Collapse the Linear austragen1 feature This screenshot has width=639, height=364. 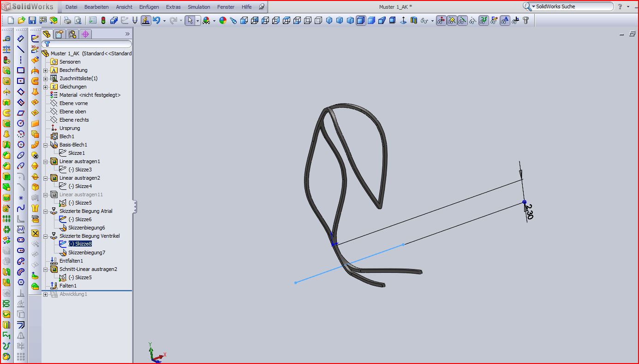(x=46, y=161)
